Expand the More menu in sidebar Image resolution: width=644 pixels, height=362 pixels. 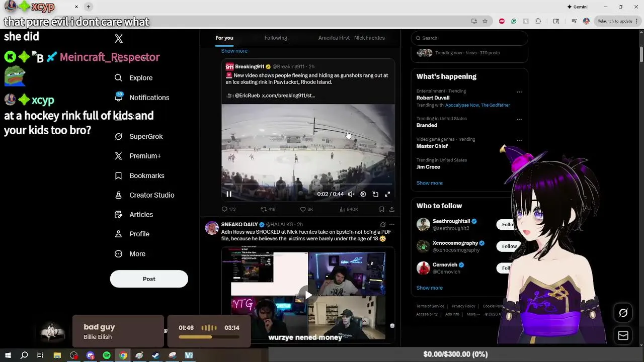click(130, 254)
